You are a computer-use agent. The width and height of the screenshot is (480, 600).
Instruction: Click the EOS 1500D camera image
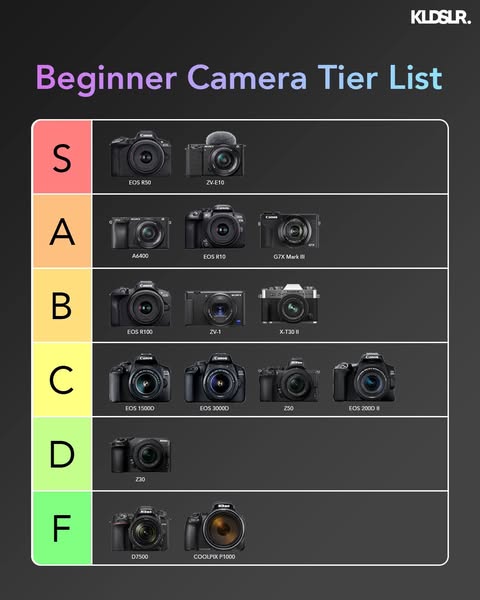(140, 378)
